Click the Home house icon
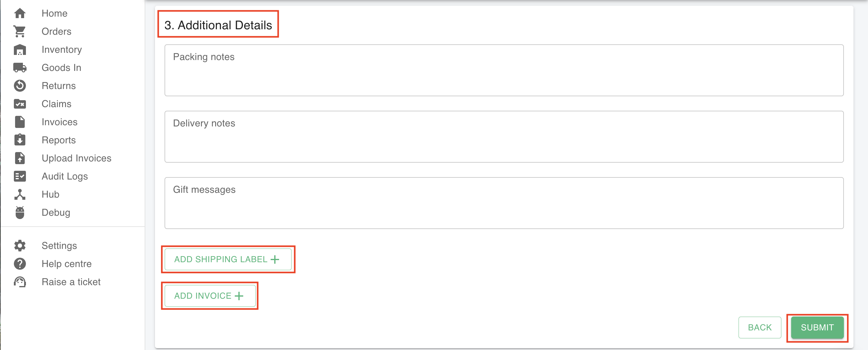 point(20,13)
